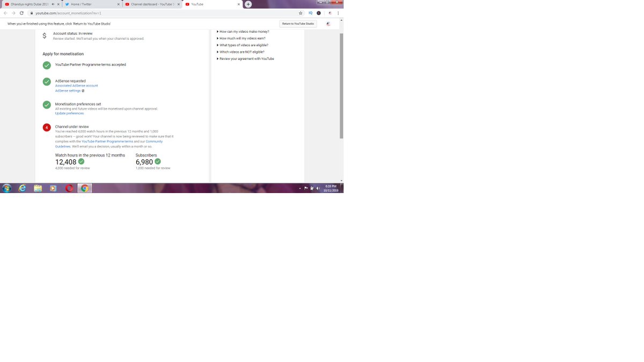This screenshot has height=362, width=644.
Task: Click checkmark next to 12,408 watch hours
Action: click(x=81, y=161)
